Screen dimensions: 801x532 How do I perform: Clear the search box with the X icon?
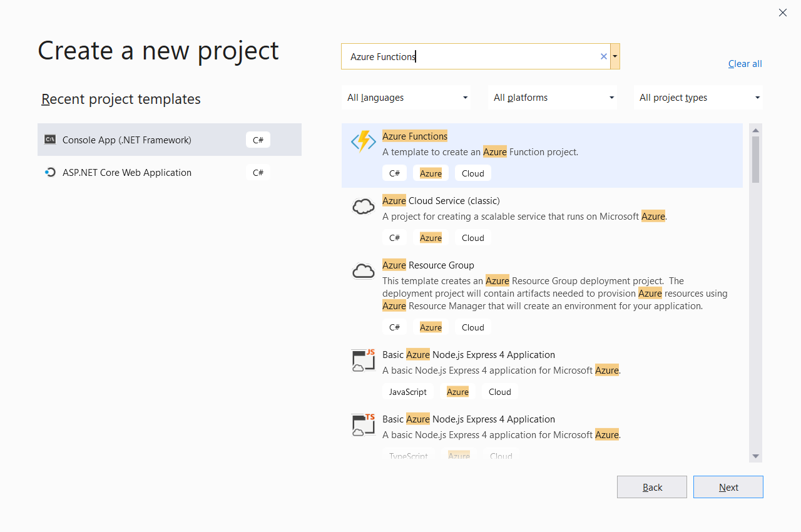click(604, 56)
